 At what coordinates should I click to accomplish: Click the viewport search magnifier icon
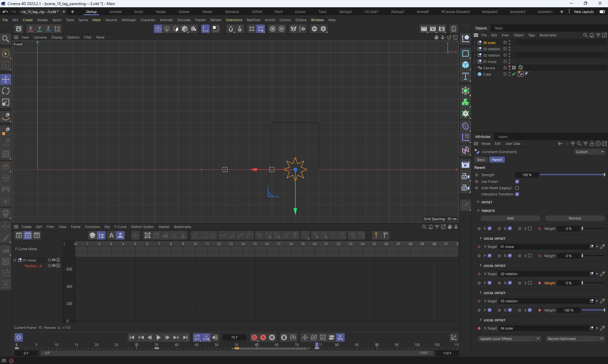click(x=6, y=39)
